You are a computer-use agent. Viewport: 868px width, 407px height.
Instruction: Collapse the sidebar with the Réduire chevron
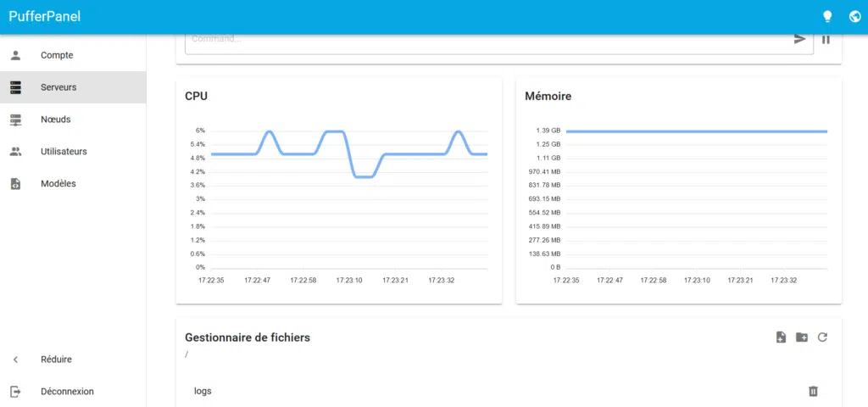coord(15,360)
